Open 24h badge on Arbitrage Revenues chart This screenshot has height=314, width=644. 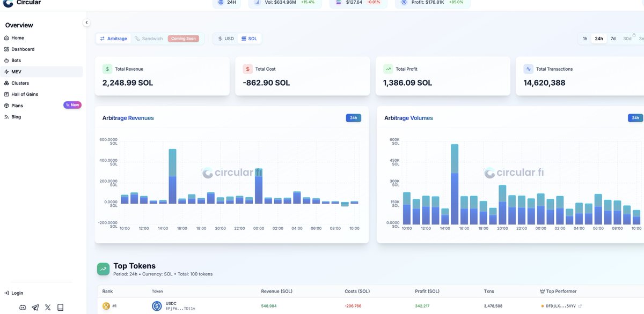click(354, 118)
